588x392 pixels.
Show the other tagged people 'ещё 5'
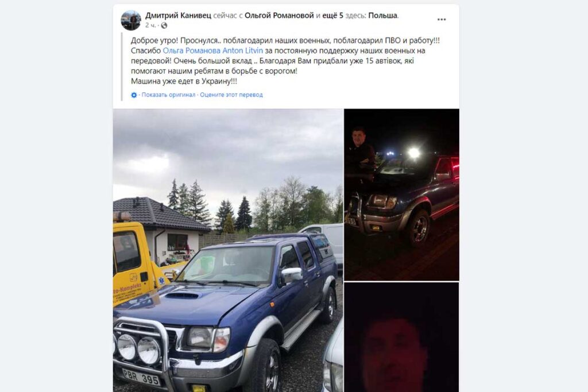[x=332, y=15]
